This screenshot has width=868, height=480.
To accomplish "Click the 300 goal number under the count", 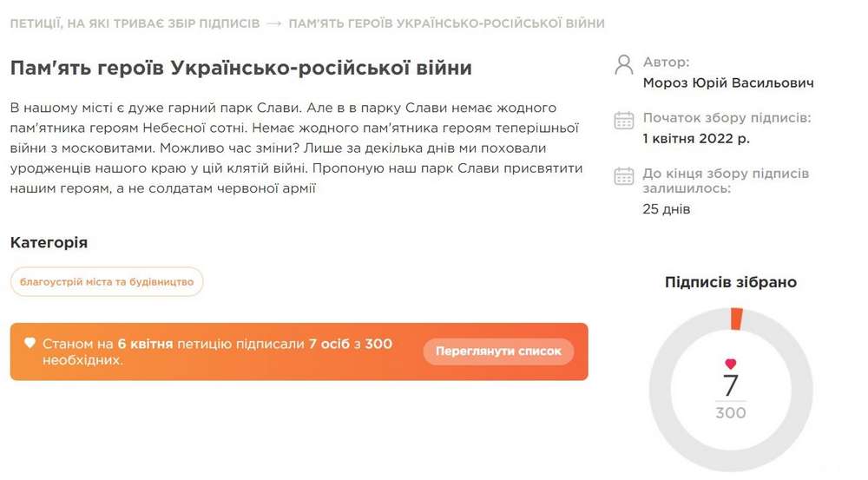I will click(x=731, y=413).
